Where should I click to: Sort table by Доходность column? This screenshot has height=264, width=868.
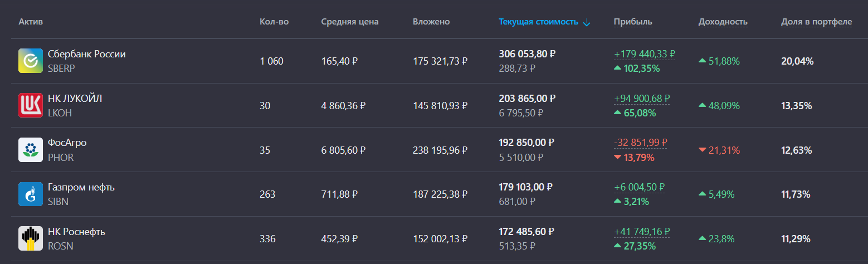coord(723,22)
